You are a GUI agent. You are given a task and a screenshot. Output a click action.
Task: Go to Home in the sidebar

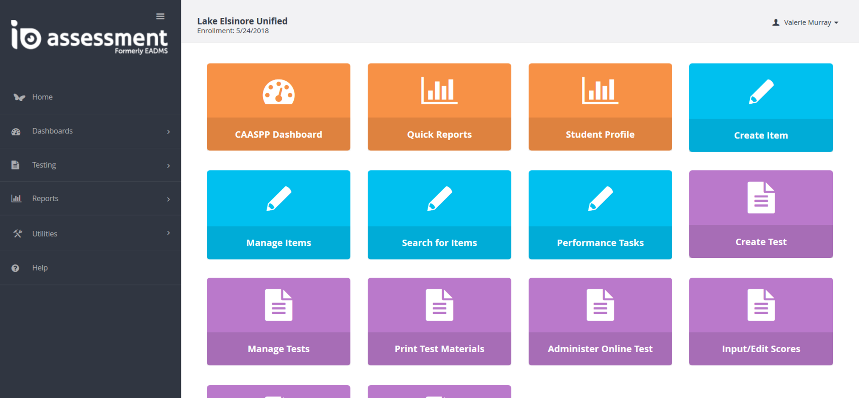(x=42, y=97)
